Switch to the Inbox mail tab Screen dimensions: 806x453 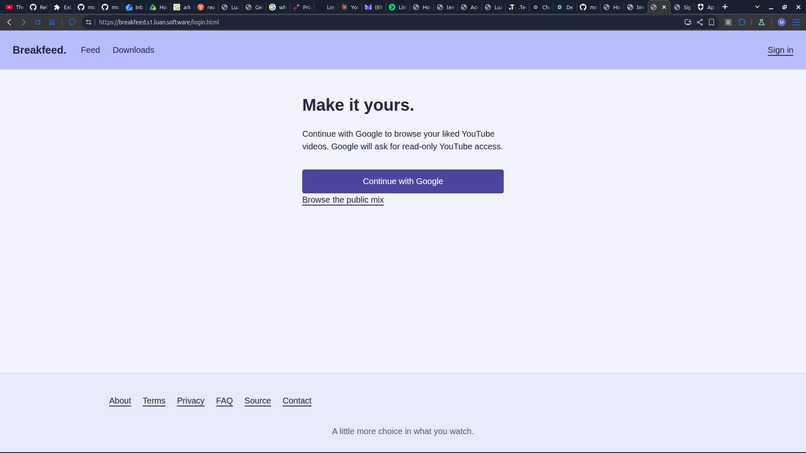(134, 7)
